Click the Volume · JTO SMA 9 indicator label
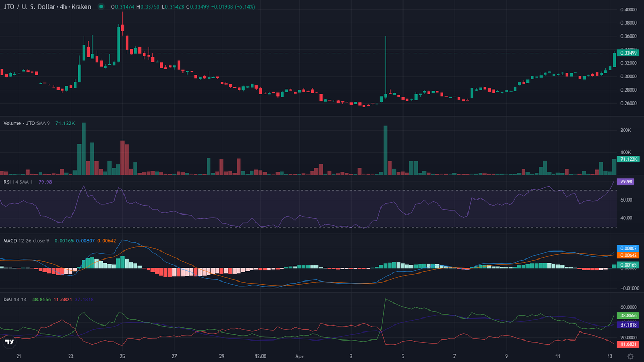The height and width of the screenshot is (362, 644). coord(27,123)
